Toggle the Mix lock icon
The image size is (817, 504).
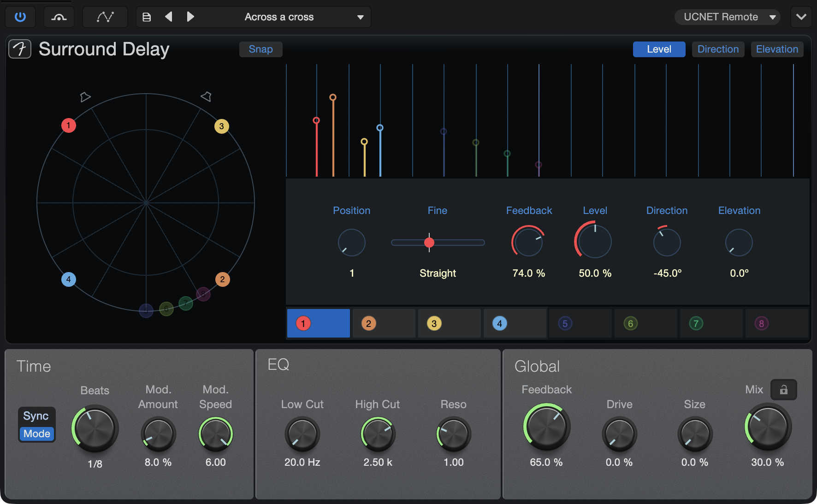(x=784, y=390)
